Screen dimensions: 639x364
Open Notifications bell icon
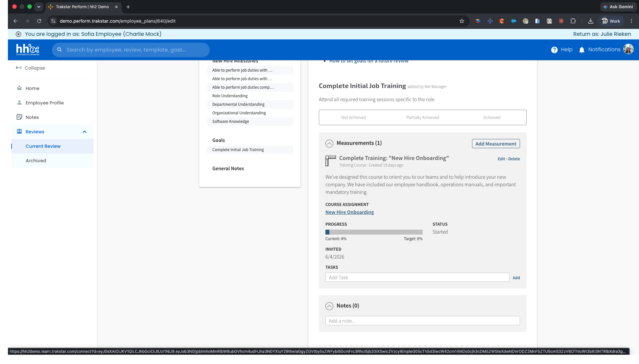[x=582, y=50]
